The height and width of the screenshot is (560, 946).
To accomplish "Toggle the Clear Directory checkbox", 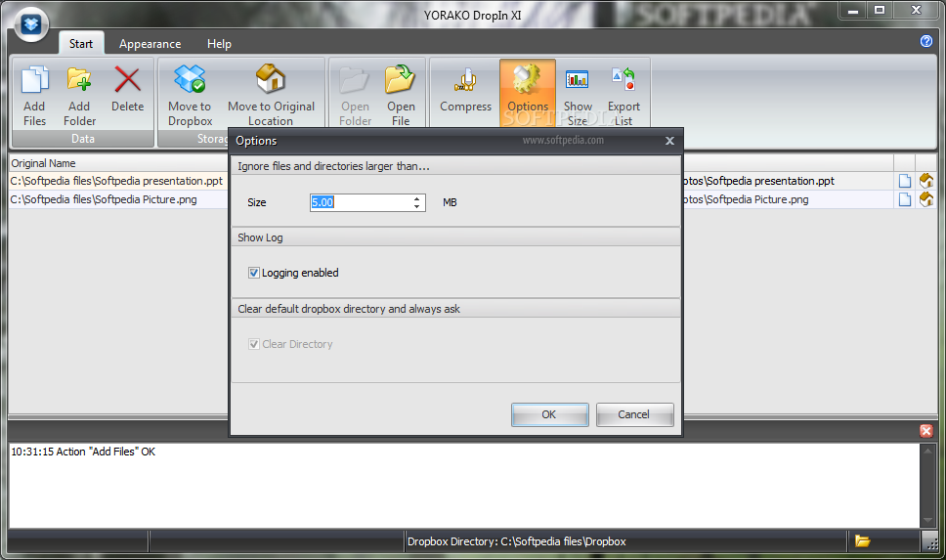I will (x=254, y=344).
